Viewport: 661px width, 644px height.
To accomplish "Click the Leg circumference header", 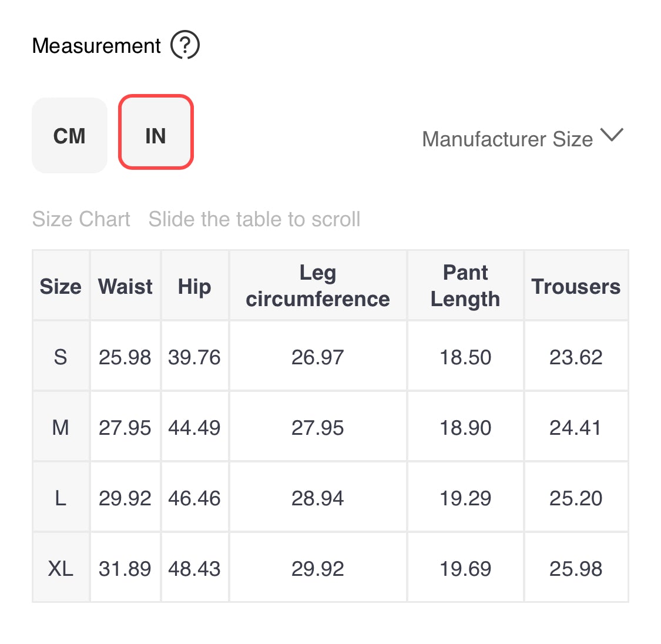I will [318, 286].
